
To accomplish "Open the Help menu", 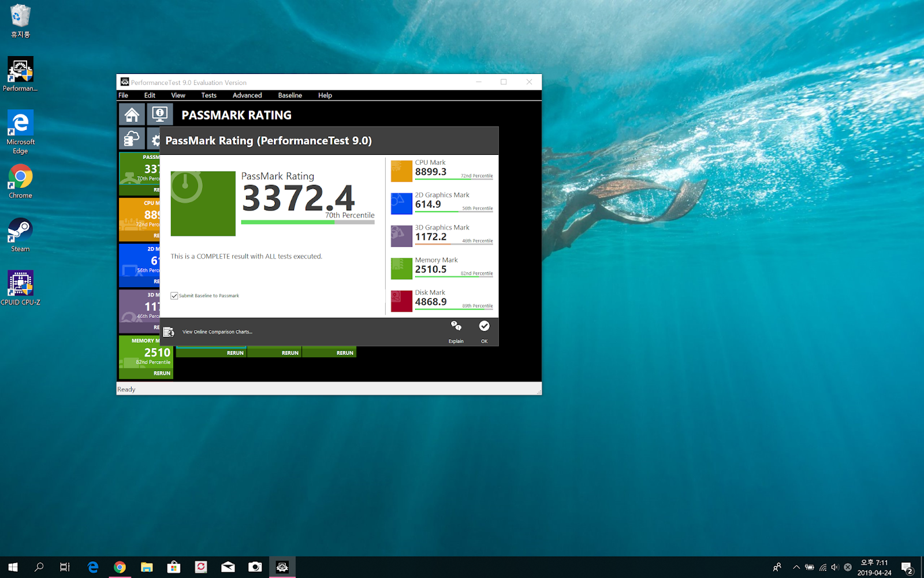I will 325,95.
